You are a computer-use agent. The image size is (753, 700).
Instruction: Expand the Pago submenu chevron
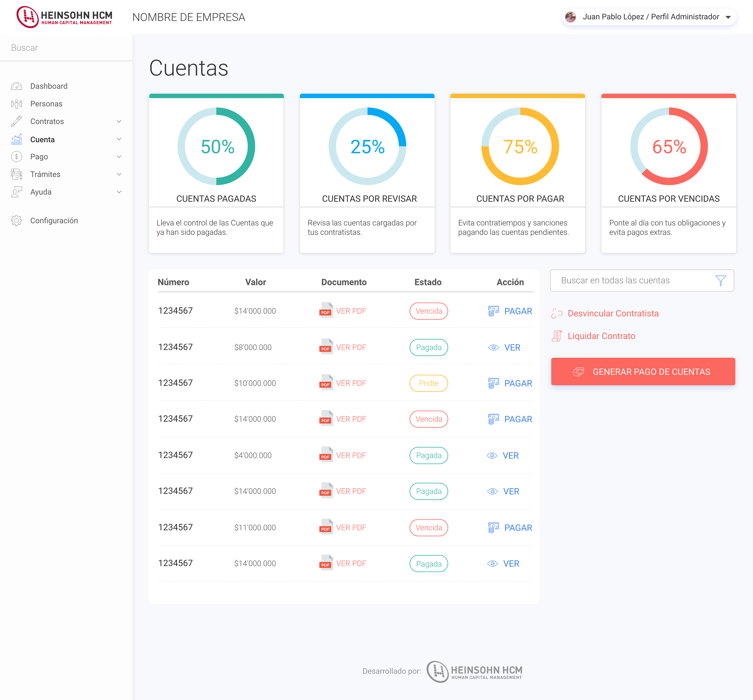coord(119,157)
